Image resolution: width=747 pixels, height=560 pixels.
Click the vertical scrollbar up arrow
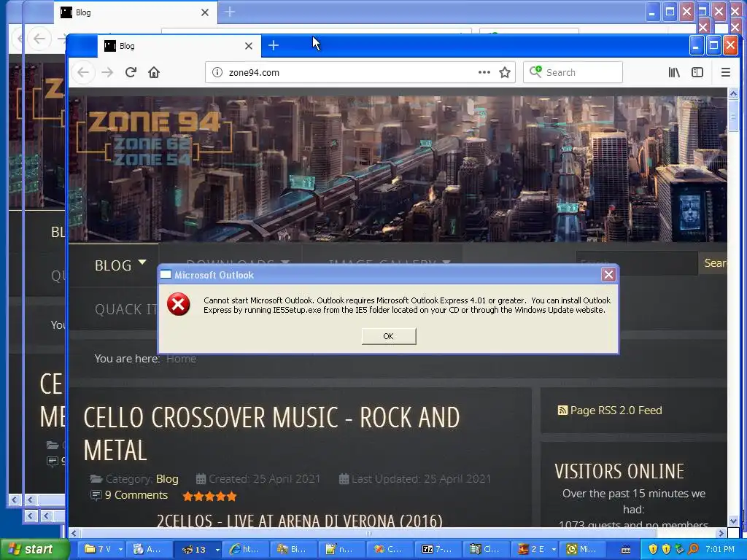(734, 94)
